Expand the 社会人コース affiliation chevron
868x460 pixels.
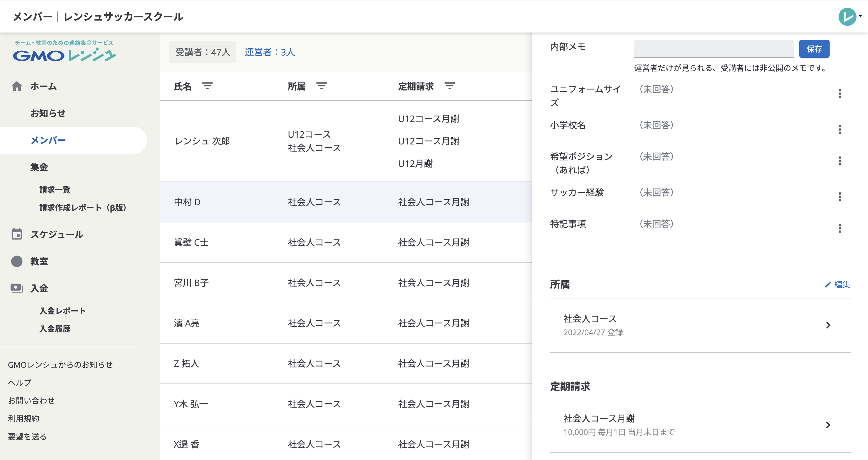(x=828, y=325)
